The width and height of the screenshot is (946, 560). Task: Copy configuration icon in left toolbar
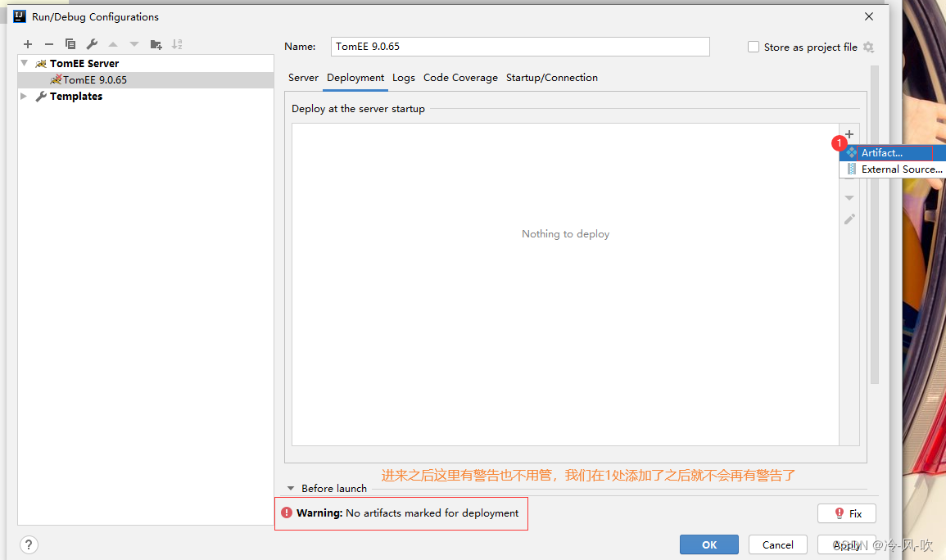[70, 44]
